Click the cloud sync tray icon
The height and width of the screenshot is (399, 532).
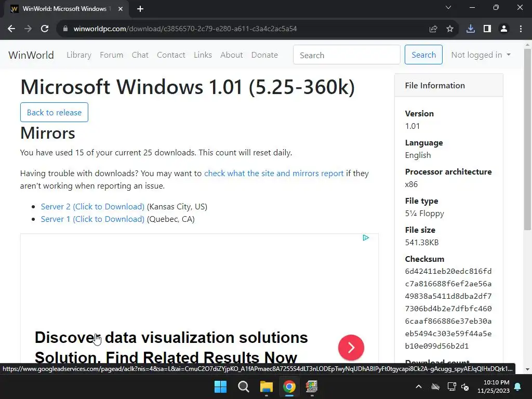[x=435, y=387]
